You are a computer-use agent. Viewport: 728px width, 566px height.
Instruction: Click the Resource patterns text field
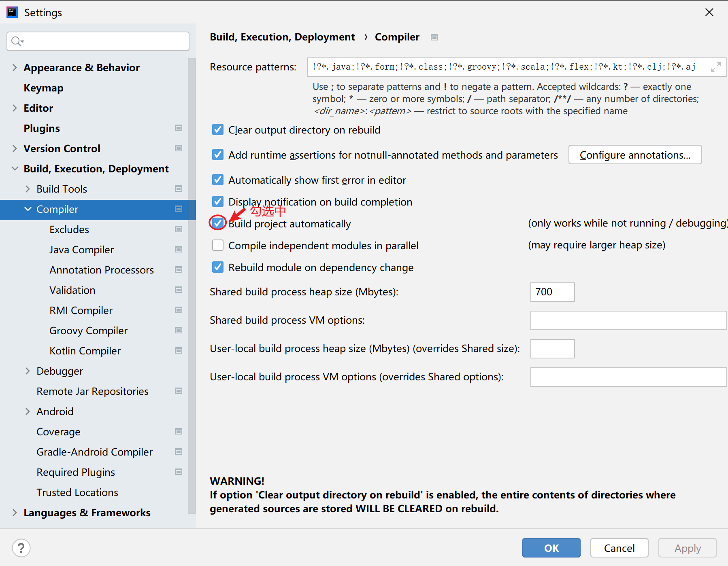pyautogui.click(x=517, y=67)
